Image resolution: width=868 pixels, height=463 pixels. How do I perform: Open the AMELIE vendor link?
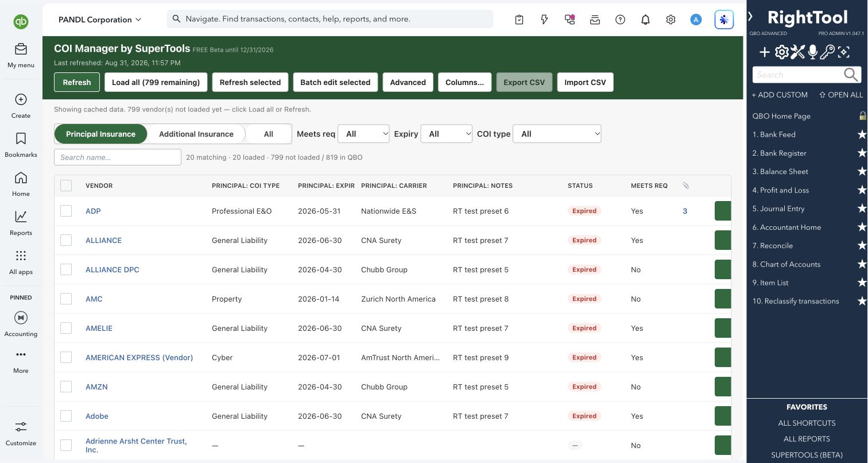click(x=99, y=328)
